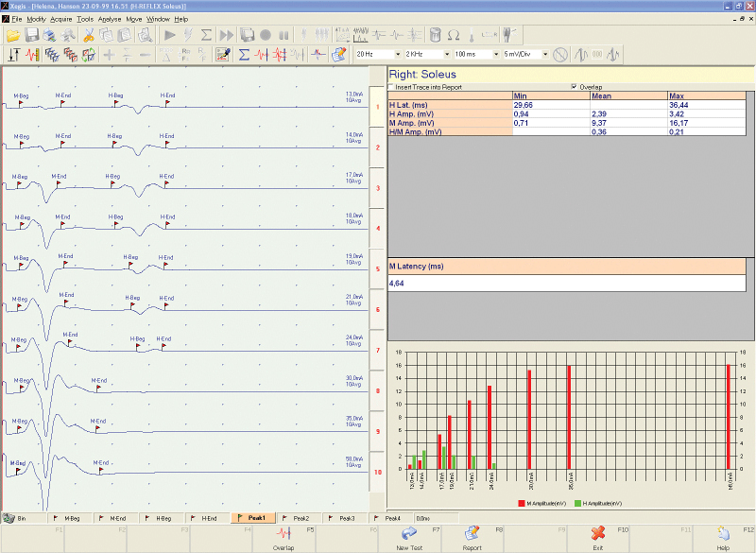Click the notepad with pencil icon
The height and width of the screenshot is (553, 756).
[338, 54]
